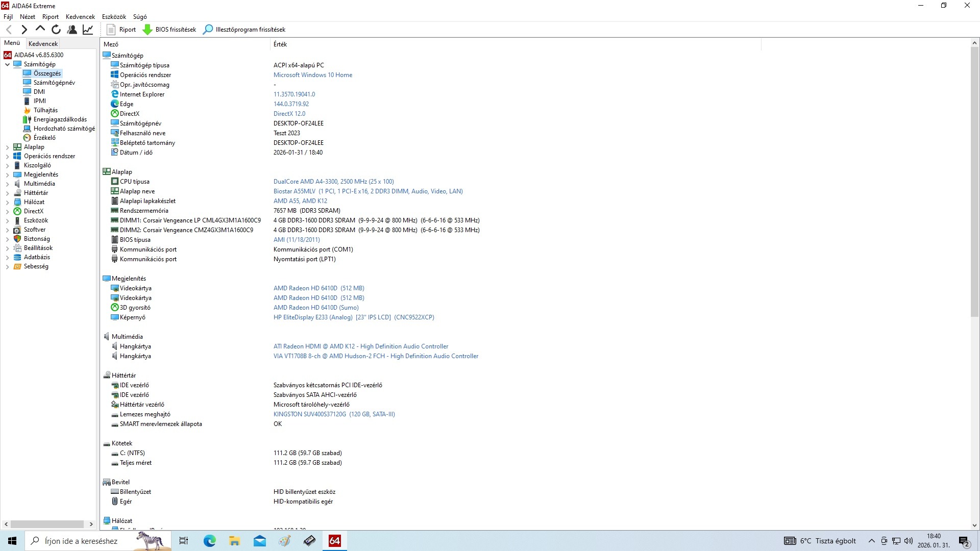Open the User manager toolbar icon
The height and width of the screenshot is (551, 980).
point(72,30)
